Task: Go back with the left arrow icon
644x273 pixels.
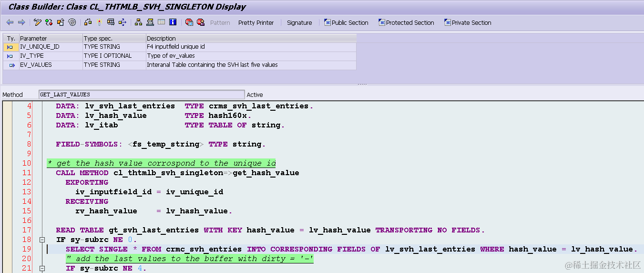Action: point(10,22)
